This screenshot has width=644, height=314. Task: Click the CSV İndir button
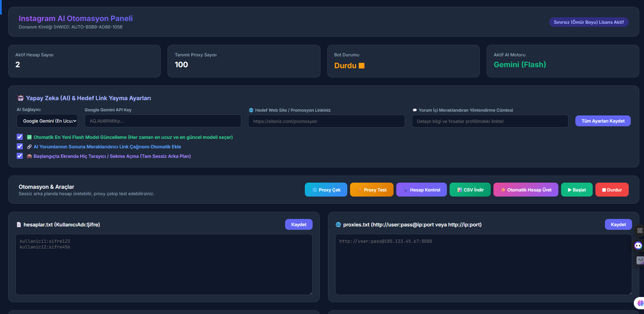(x=470, y=190)
